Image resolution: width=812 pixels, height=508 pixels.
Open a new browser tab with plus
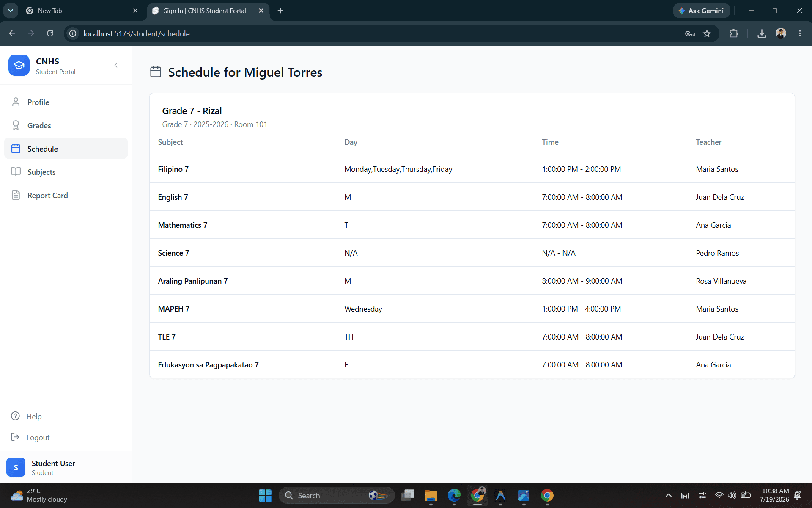click(x=280, y=11)
